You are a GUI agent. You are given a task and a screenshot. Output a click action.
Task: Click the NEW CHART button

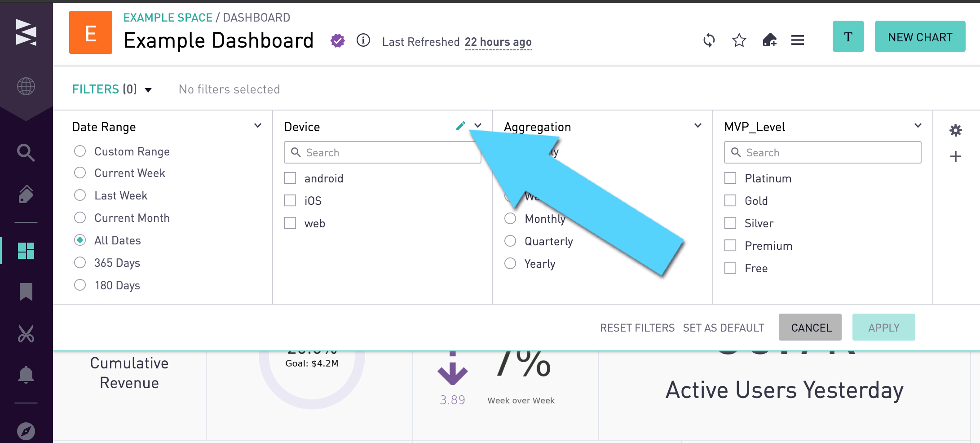[920, 37]
